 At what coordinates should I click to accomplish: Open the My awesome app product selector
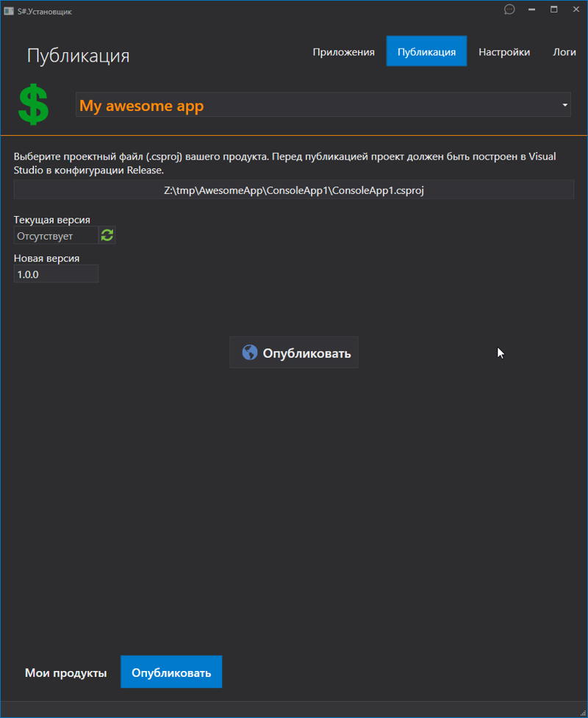(316, 105)
